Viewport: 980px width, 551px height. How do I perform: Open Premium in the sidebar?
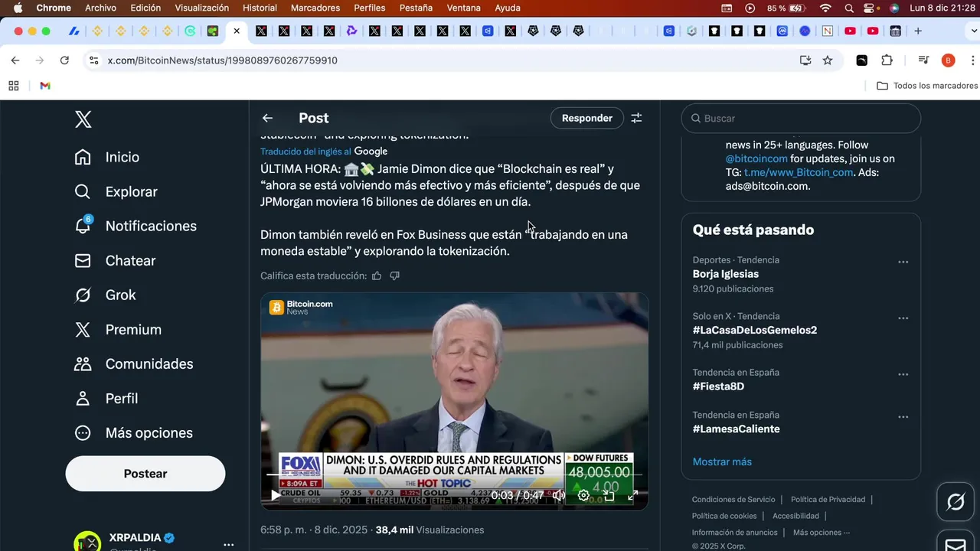click(x=118, y=329)
